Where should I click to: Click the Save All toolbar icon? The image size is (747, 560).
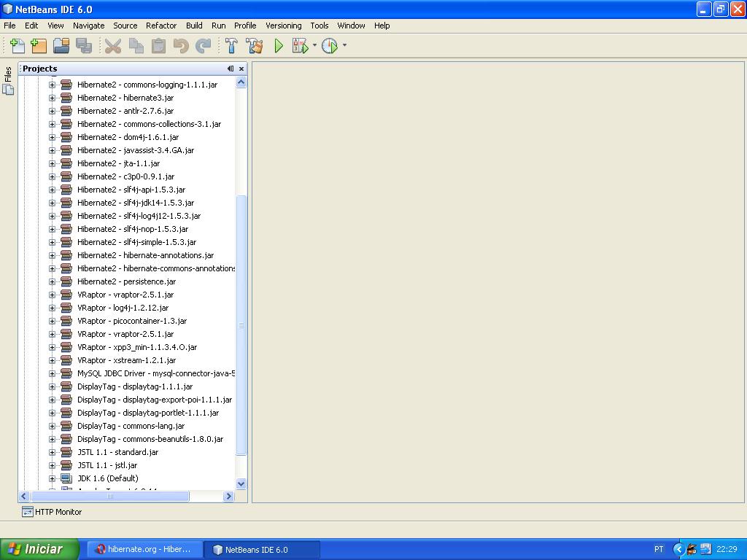[x=84, y=46]
